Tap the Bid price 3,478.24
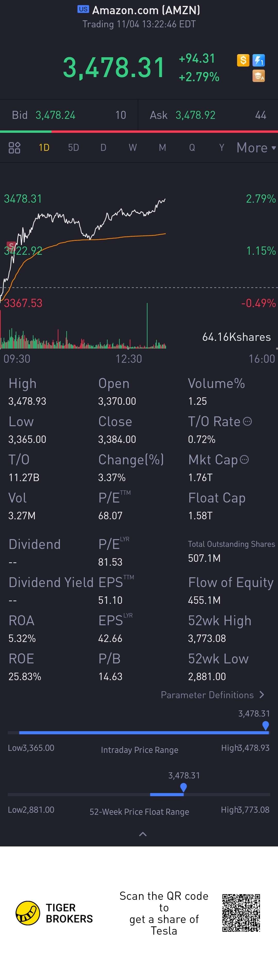 coord(55,115)
